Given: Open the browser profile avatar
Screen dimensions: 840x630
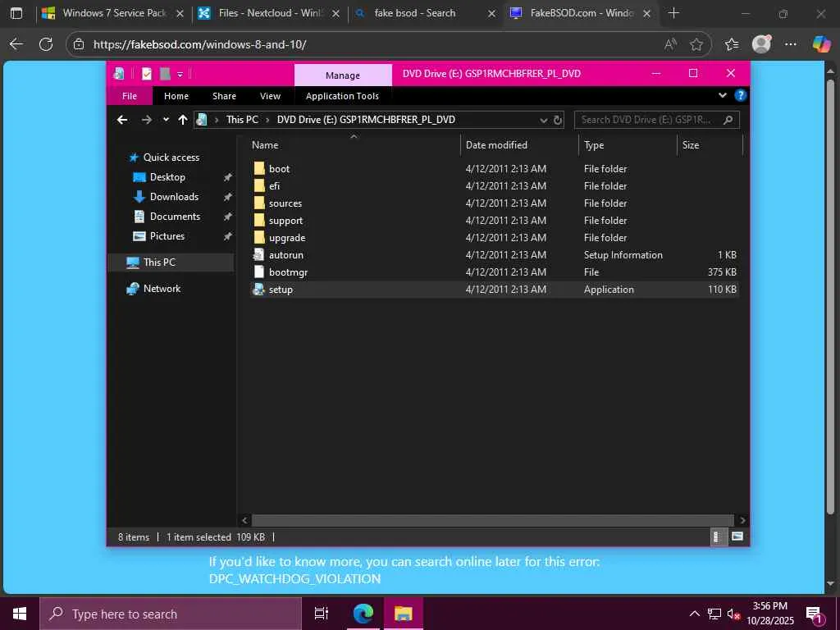Looking at the screenshot, I should point(761,44).
